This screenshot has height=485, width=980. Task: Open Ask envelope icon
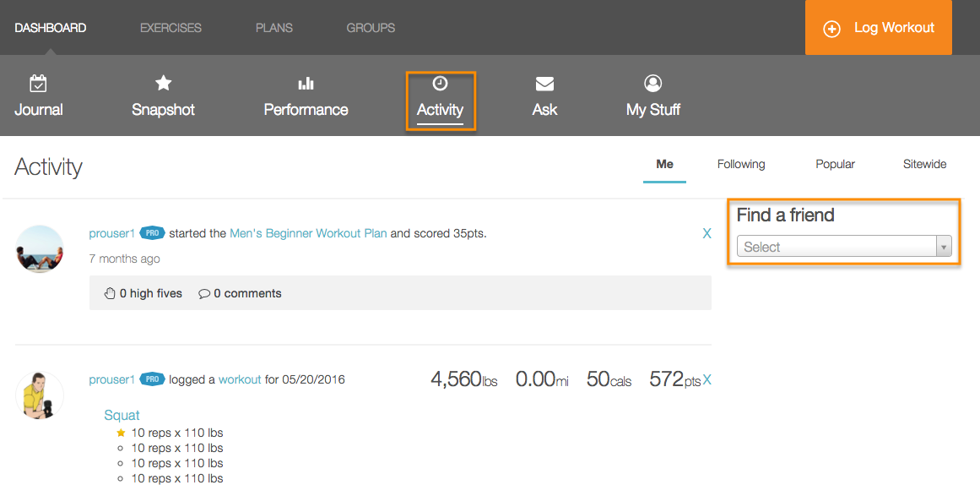(544, 83)
